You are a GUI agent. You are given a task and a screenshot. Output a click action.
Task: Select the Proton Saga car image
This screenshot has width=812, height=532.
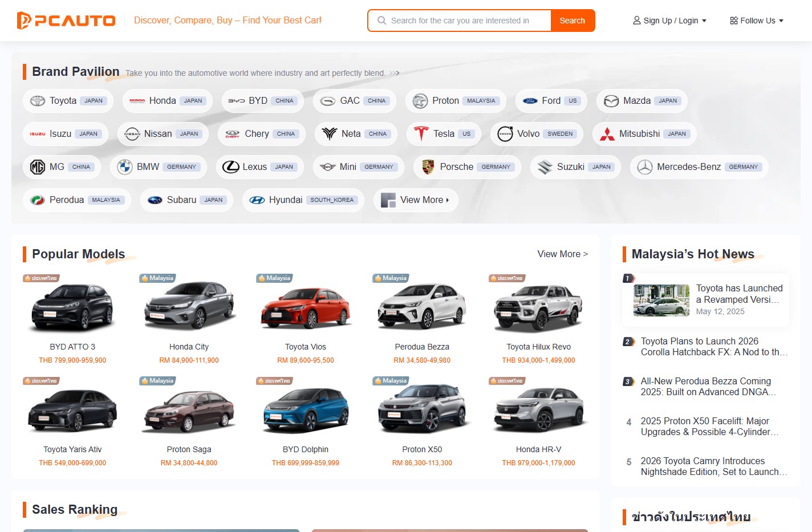(189, 411)
